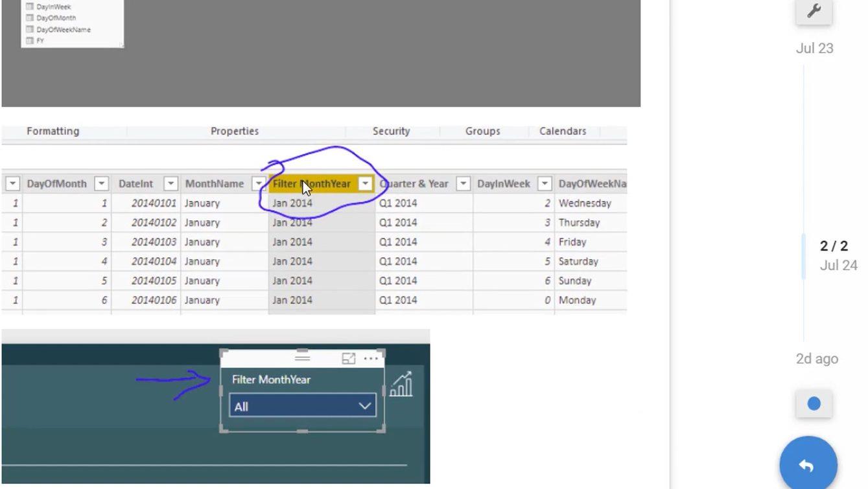Open the Filter MonthYear column dropdown arrow
The image size is (868, 489).
(366, 184)
